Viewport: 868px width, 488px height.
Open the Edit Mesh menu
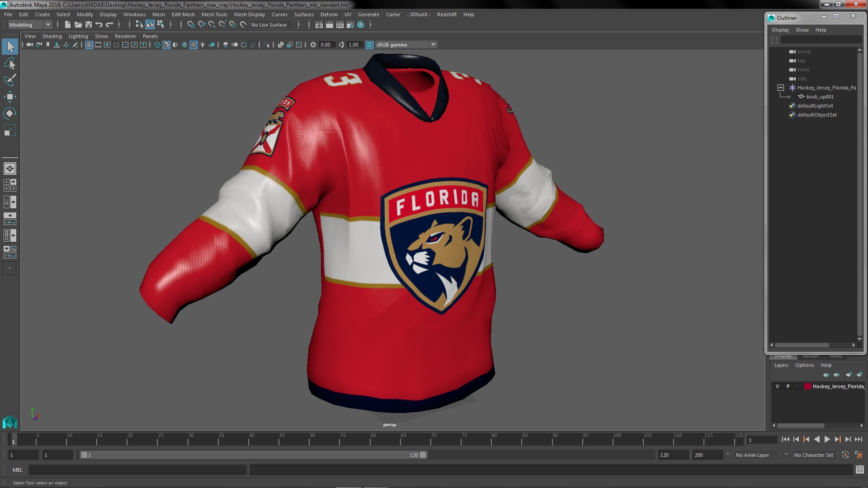point(183,14)
